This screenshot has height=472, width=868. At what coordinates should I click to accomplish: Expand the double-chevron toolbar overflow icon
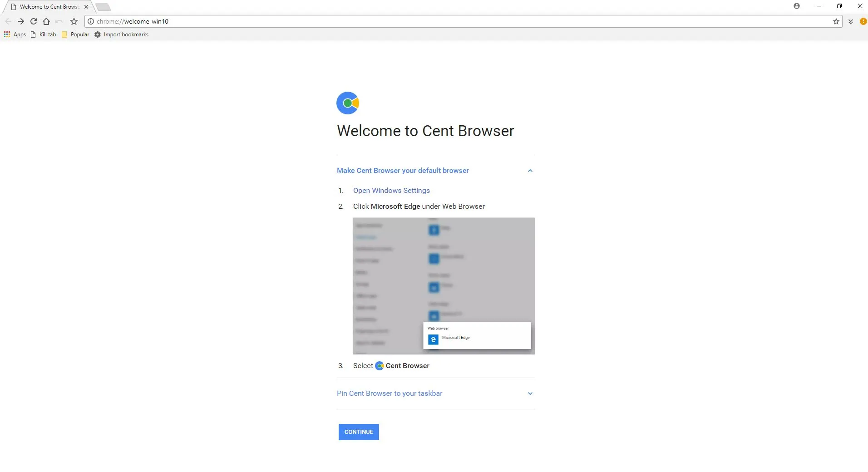pos(851,21)
